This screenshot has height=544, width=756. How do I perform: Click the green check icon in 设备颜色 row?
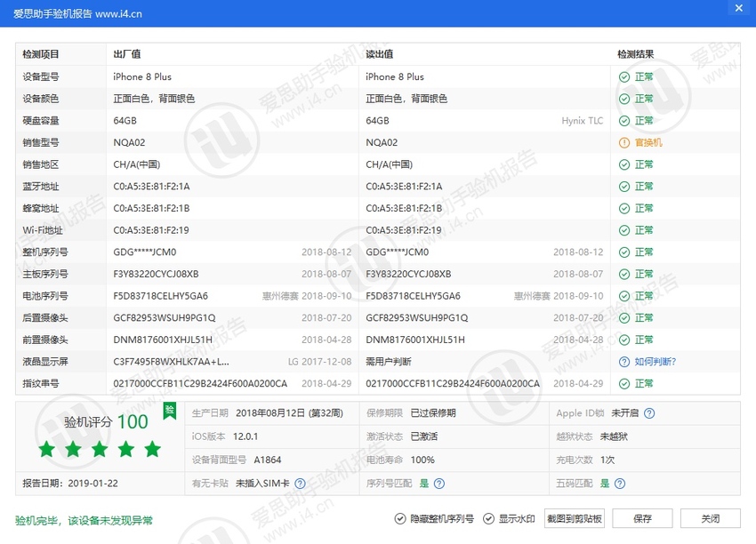coord(624,99)
